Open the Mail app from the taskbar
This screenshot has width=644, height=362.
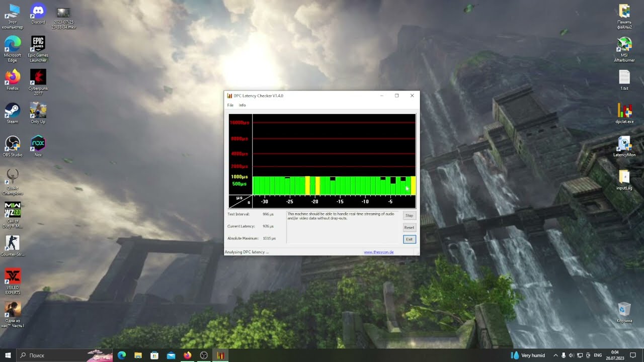[171, 355]
